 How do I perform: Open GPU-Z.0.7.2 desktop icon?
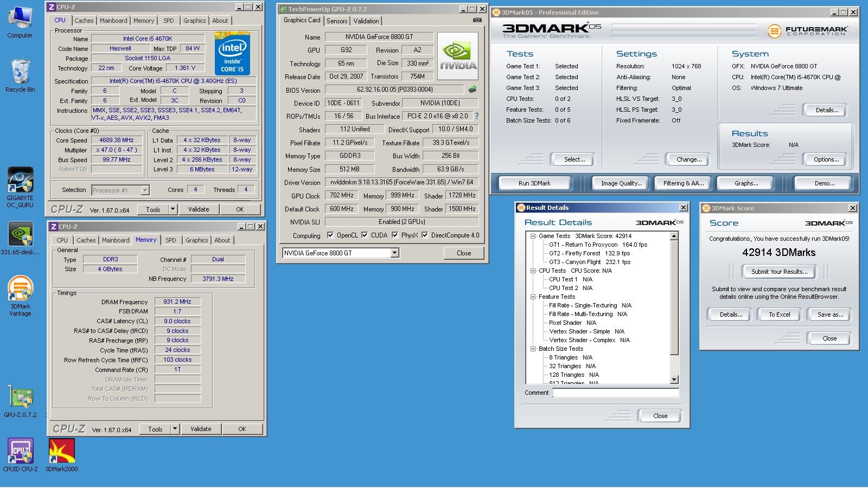(20, 402)
